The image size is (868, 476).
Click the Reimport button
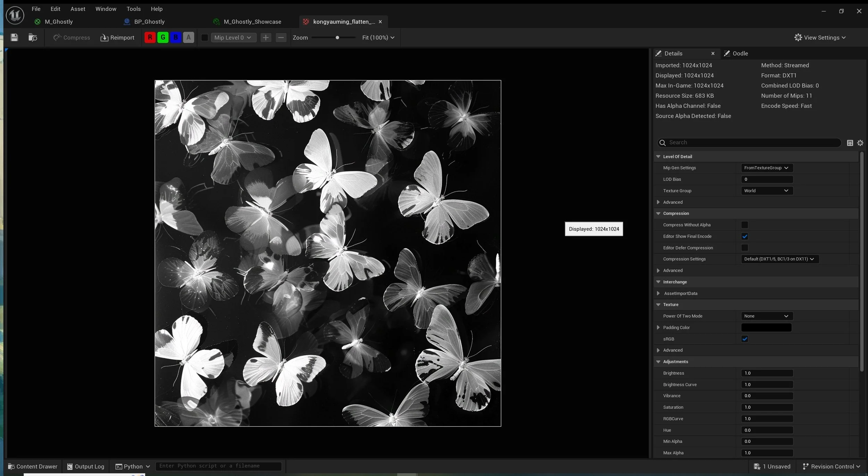[x=117, y=37]
